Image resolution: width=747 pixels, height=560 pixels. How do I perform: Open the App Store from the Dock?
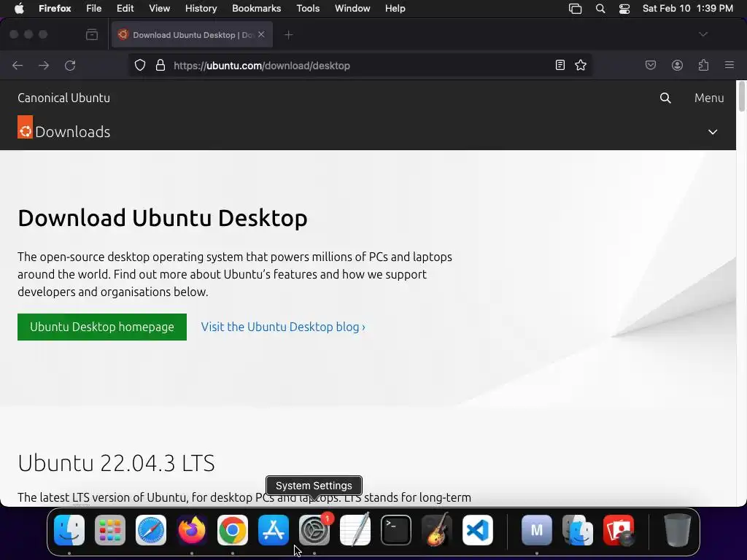tap(274, 530)
